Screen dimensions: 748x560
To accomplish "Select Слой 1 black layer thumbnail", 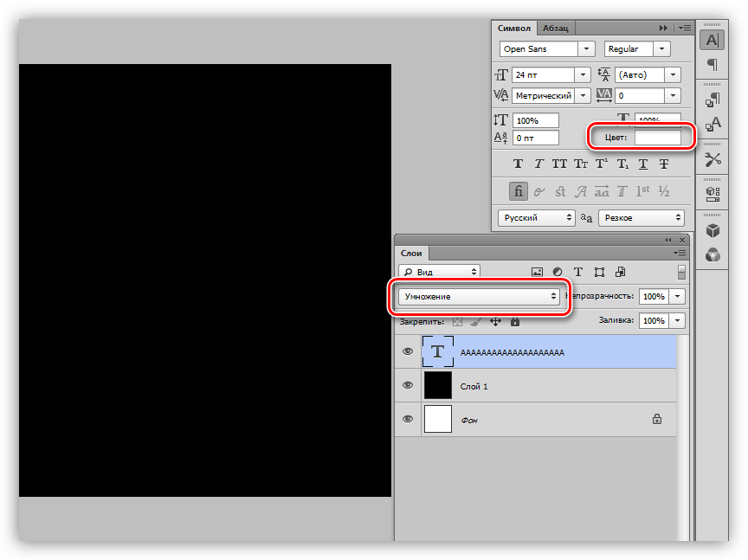I will click(x=437, y=385).
